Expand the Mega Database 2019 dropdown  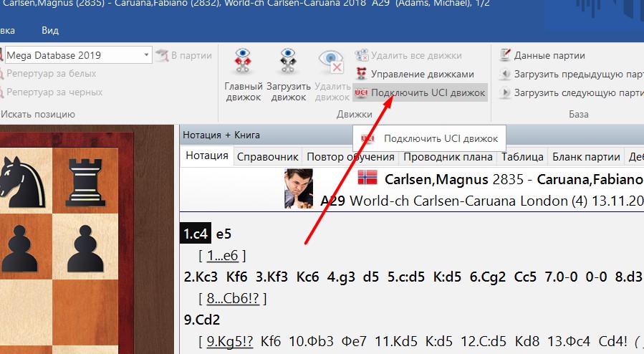point(146,55)
